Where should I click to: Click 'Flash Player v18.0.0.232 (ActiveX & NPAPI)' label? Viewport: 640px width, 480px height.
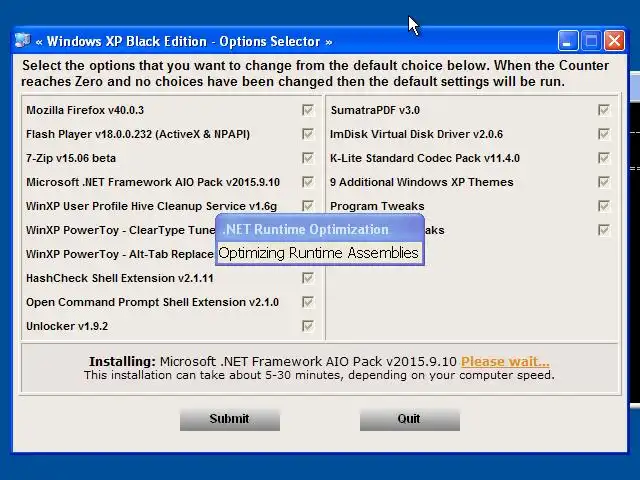138,134
